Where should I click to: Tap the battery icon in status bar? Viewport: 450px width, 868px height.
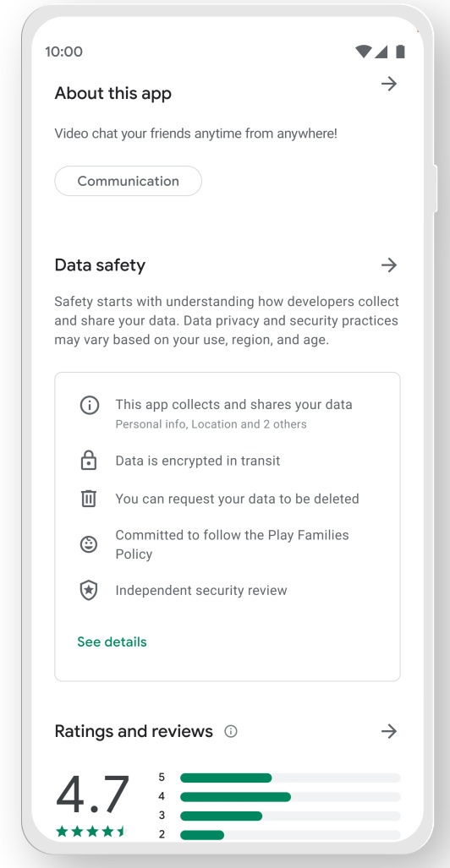400,52
